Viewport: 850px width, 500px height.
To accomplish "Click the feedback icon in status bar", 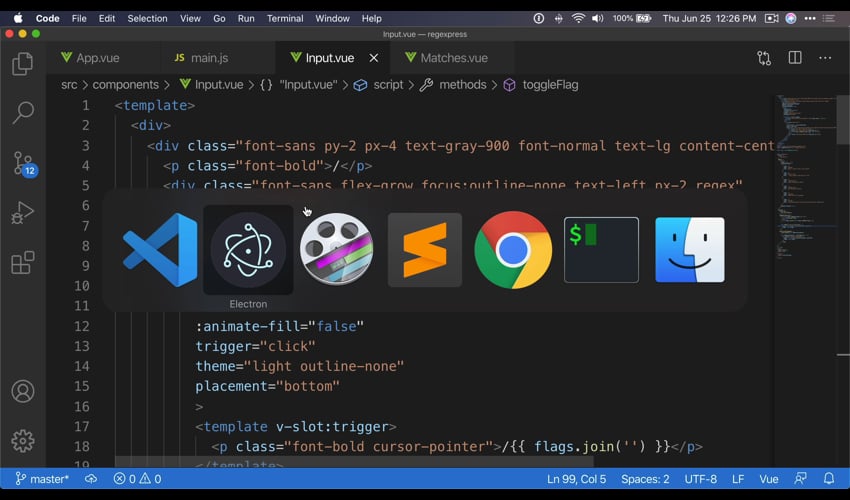I will coord(800,478).
